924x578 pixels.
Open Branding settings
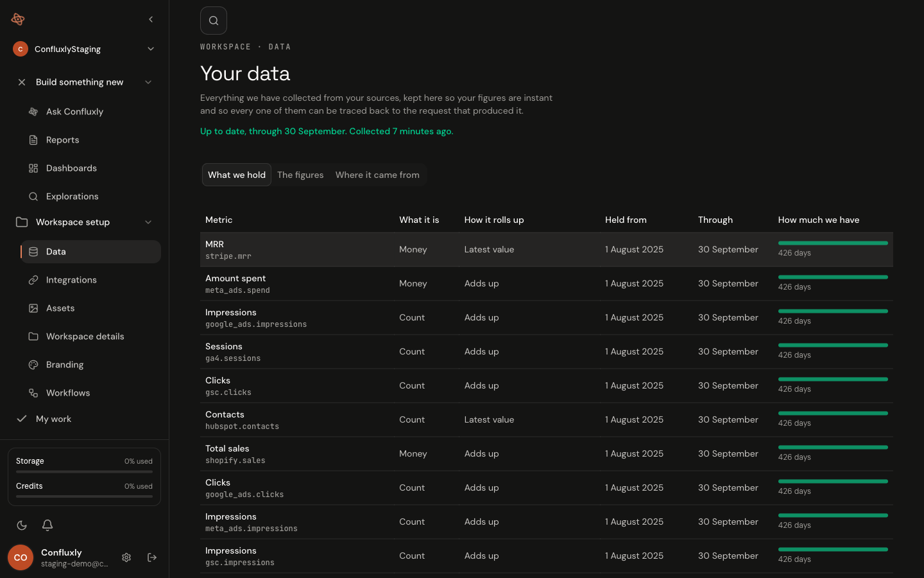pyautogui.click(x=91, y=365)
